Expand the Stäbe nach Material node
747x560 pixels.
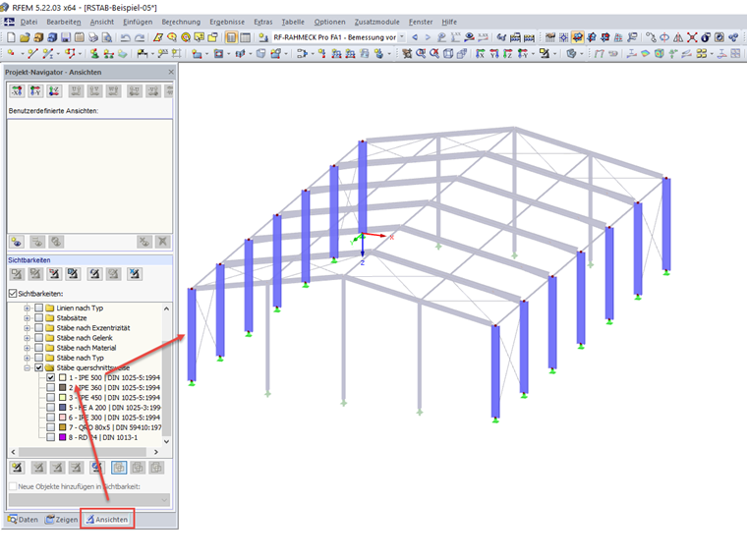pyautogui.click(x=28, y=348)
